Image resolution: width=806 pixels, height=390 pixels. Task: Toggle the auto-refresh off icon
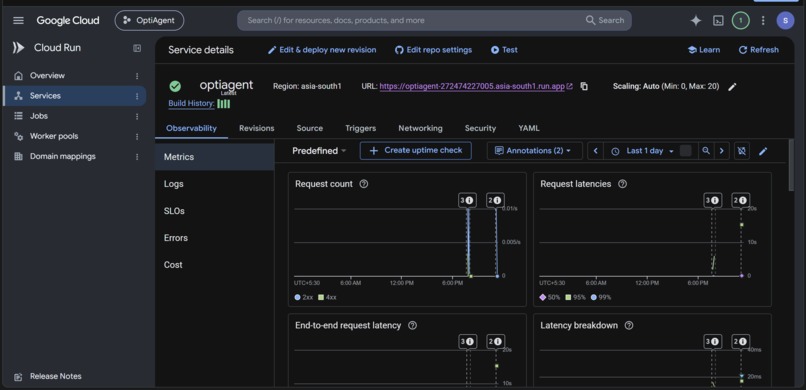click(x=742, y=151)
